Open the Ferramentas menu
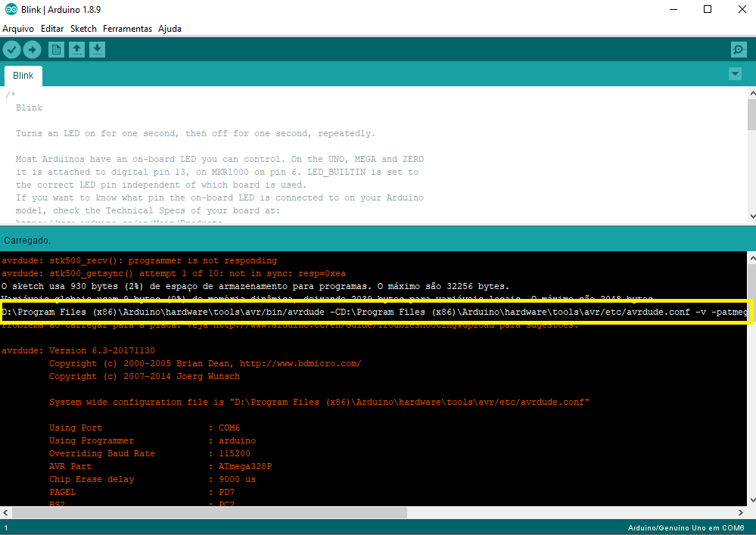This screenshot has width=756, height=535. [x=127, y=29]
